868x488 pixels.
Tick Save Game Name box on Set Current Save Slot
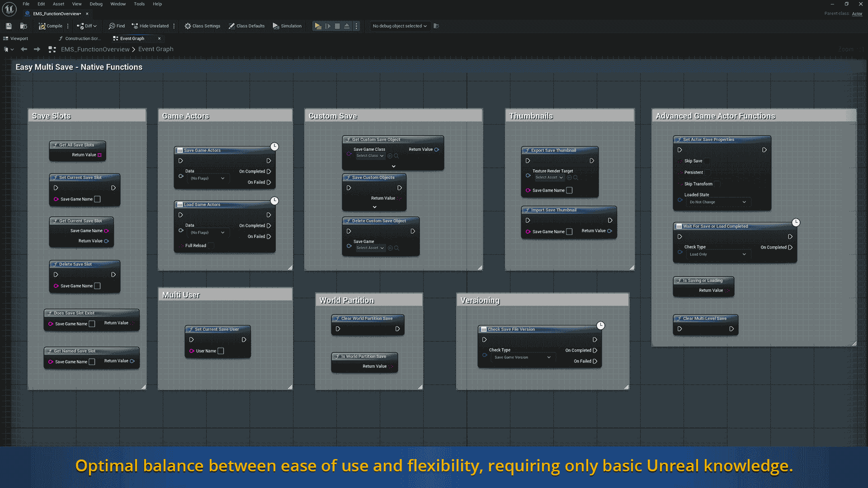pyautogui.click(x=97, y=199)
